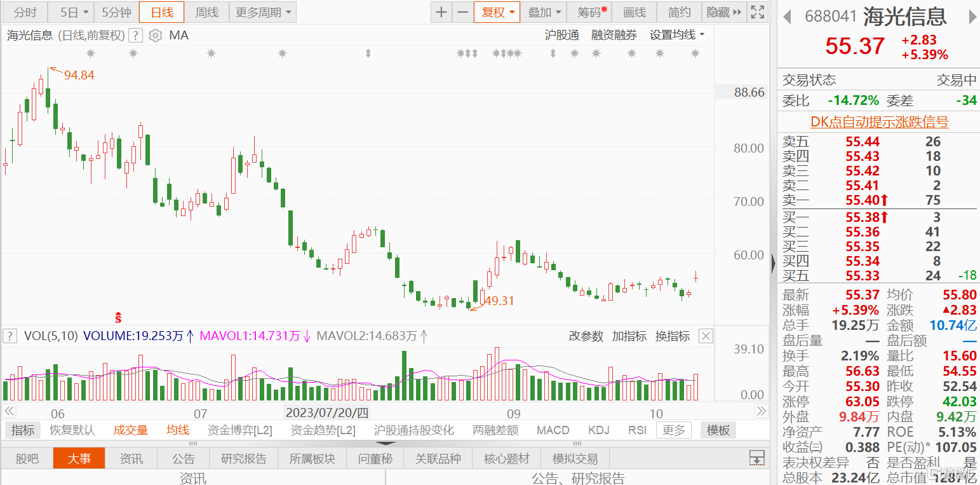Open the 复权 adjustment dropdown
Image resolution: width=980 pixels, height=485 pixels.
pos(497,12)
